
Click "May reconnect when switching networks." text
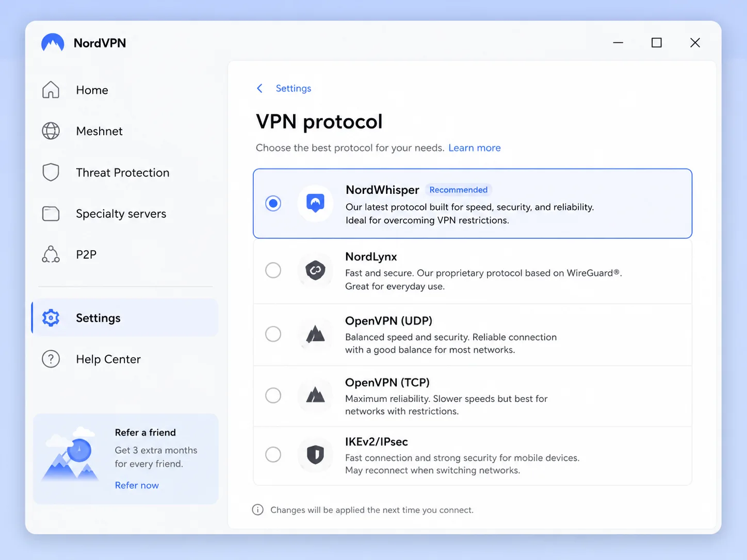[432, 470]
